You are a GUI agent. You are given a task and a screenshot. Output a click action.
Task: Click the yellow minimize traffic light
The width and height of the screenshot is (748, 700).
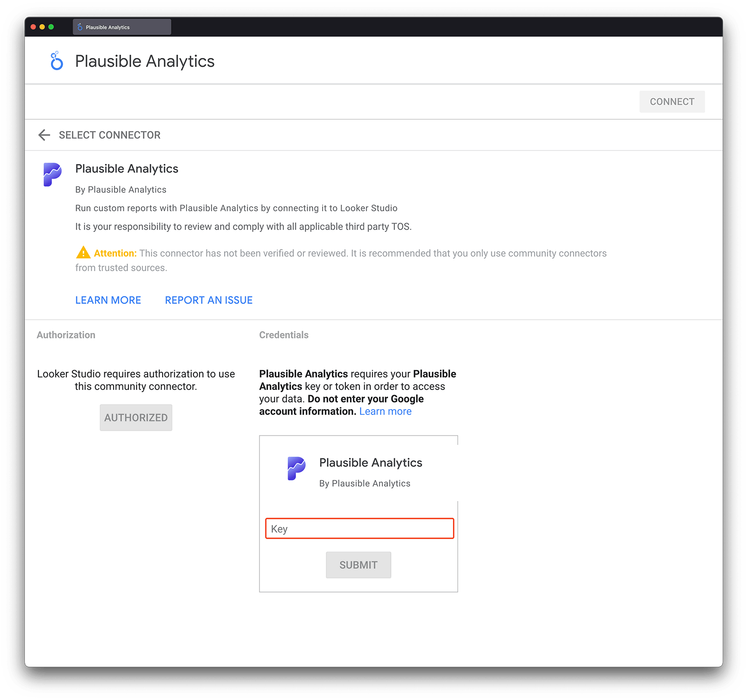(x=43, y=27)
